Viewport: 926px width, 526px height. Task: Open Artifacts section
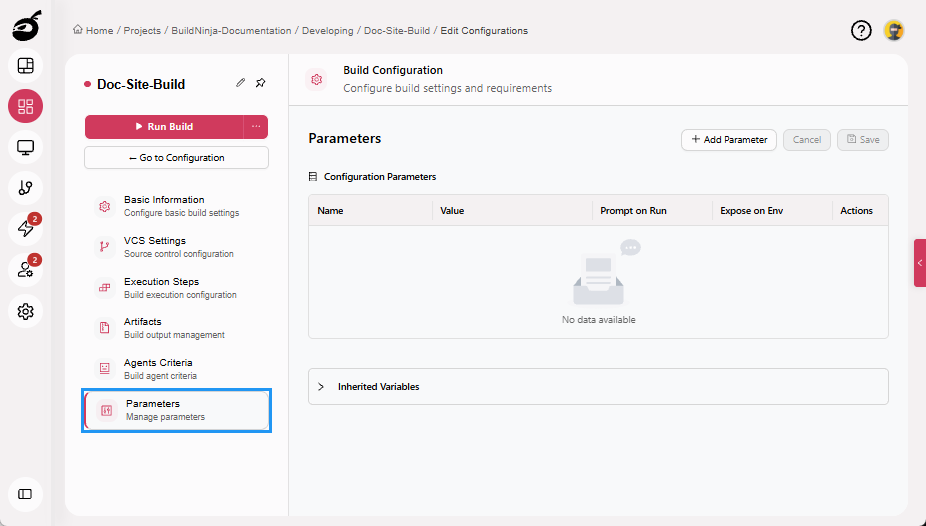pos(177,328)
